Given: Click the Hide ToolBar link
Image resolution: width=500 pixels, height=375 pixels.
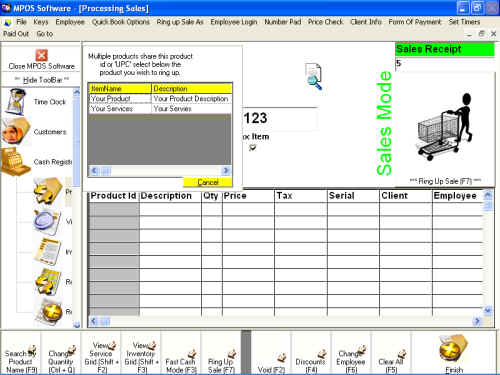Looking at the screenshot, I should click(42, 80).
